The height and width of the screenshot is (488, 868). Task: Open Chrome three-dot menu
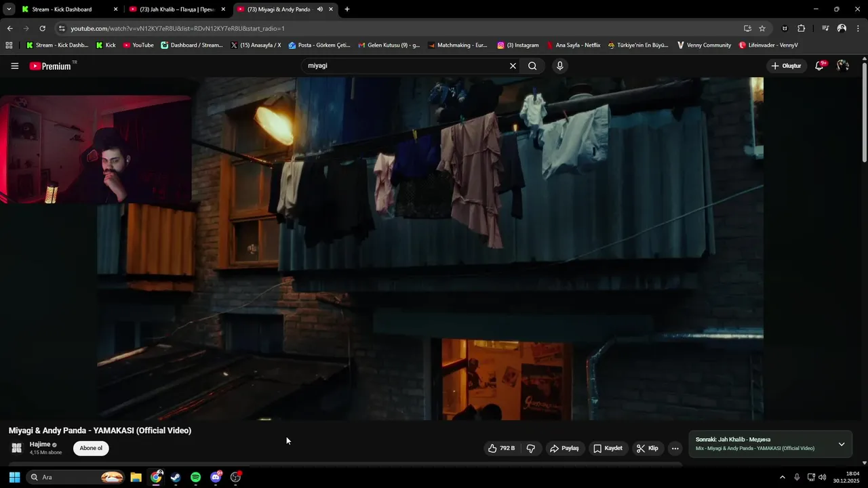point(859,28)
